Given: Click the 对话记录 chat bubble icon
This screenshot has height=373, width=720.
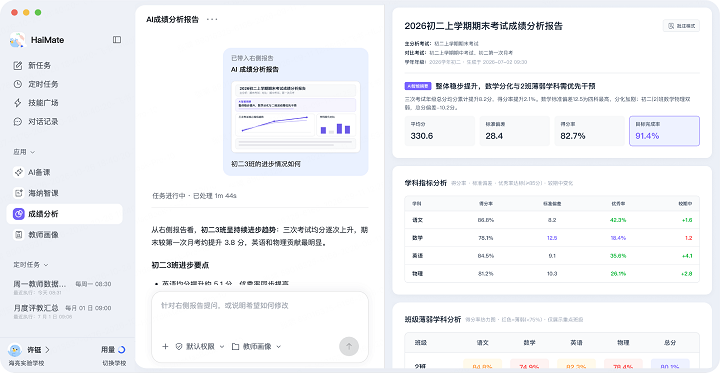Looking at the screenshot, I should (x=18, y=122).
